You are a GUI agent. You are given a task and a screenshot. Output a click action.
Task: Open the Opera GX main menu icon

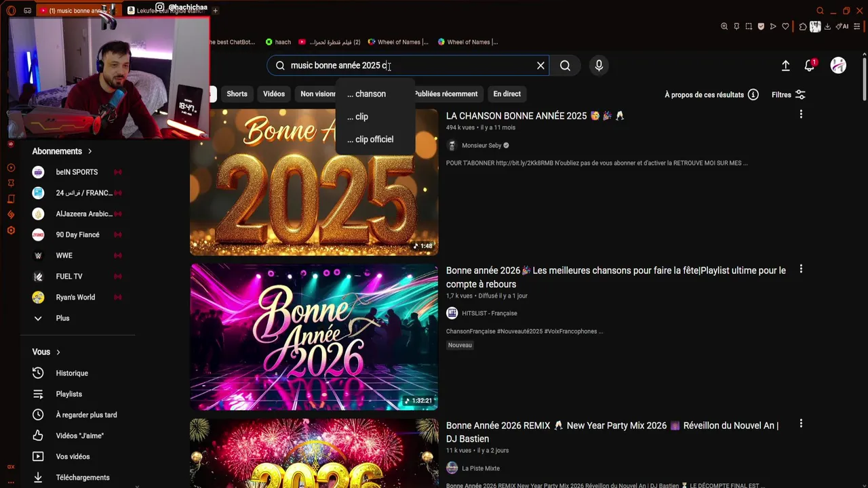click(x=11, y=10)
